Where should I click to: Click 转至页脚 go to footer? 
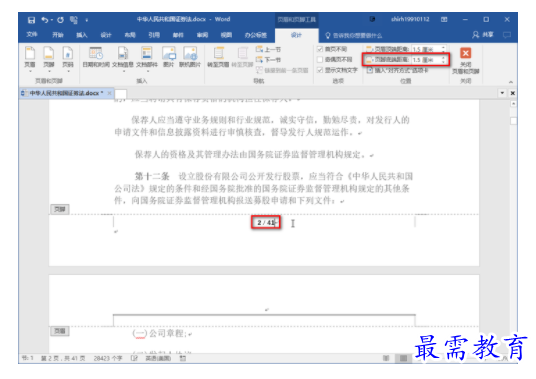[242, 57]
